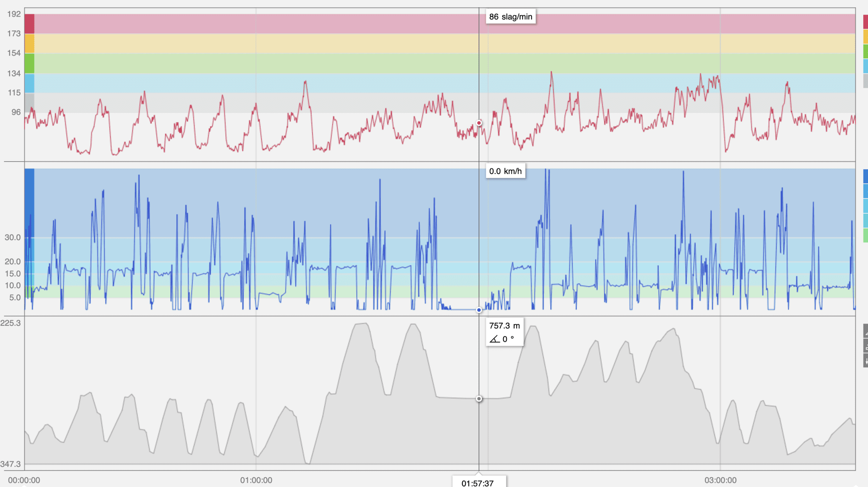
Task: Click dark blue speed swatch at right edge
Action: [x=866, y=176]
